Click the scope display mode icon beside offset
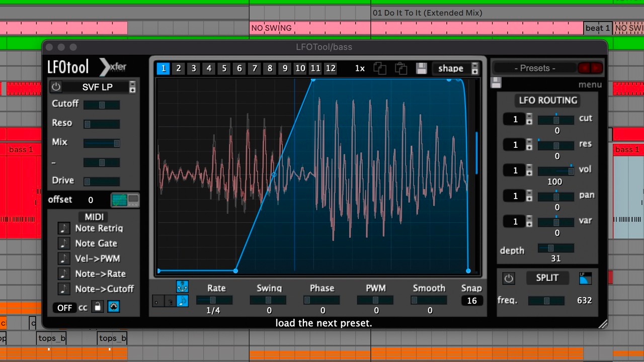The width and height of the screenshot is (644, 362). [x=125, y=200]
